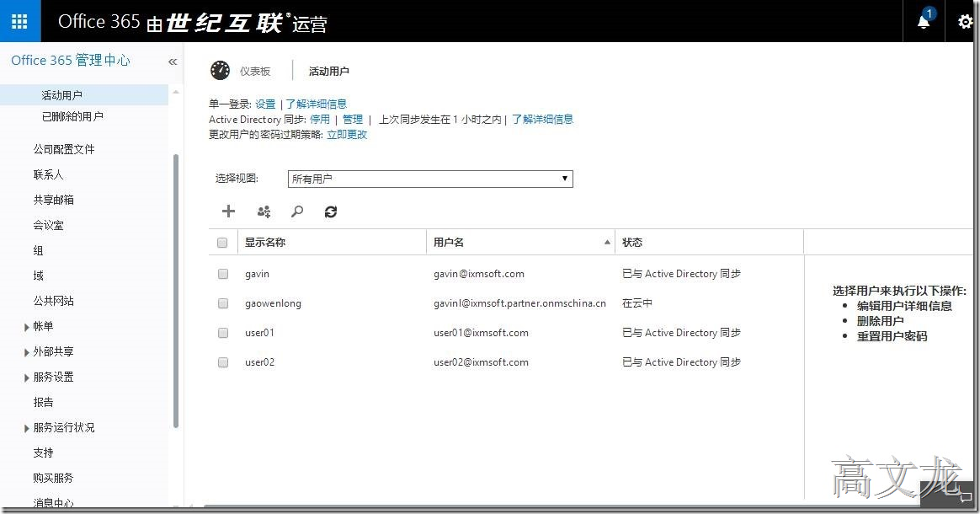The width and height of the screenshot is (980, 514).
Task: Click the dashboard gauge icon
Action: click(220, 71)
